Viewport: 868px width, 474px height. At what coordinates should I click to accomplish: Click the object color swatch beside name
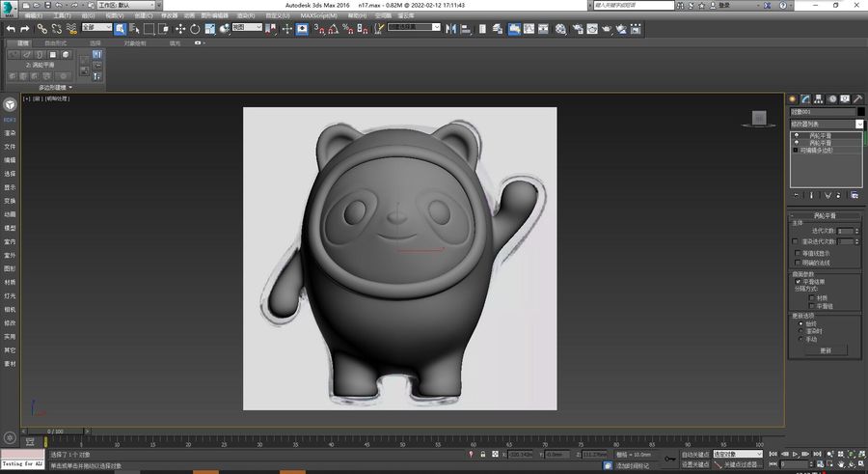coord(861,111)
